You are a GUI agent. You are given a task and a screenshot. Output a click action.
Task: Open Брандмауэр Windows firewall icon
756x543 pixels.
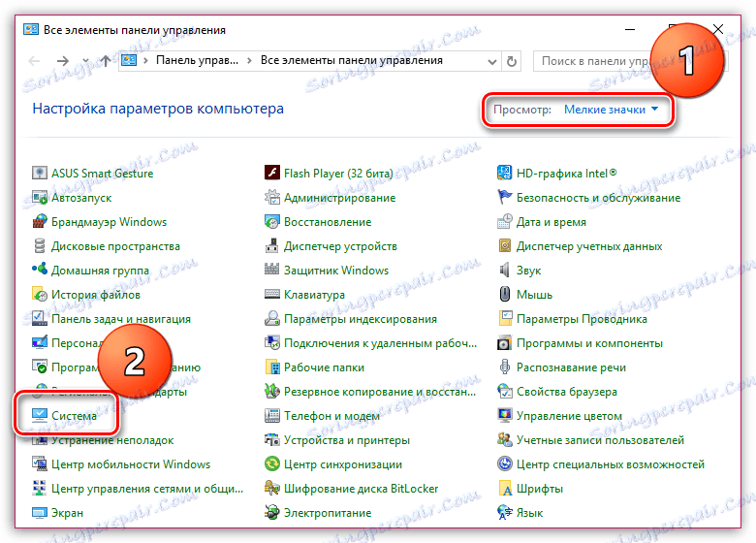40,222
